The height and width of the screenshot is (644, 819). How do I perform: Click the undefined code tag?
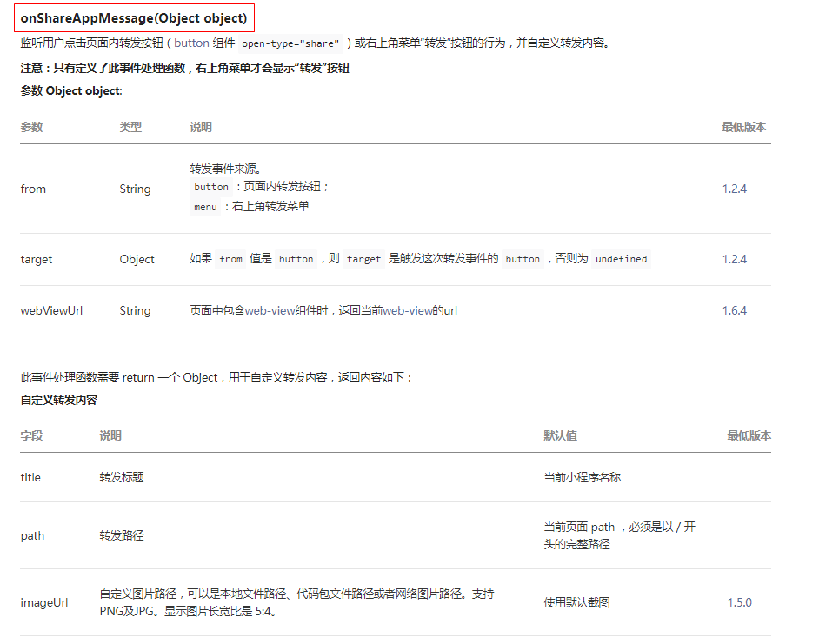coord(621,259)
